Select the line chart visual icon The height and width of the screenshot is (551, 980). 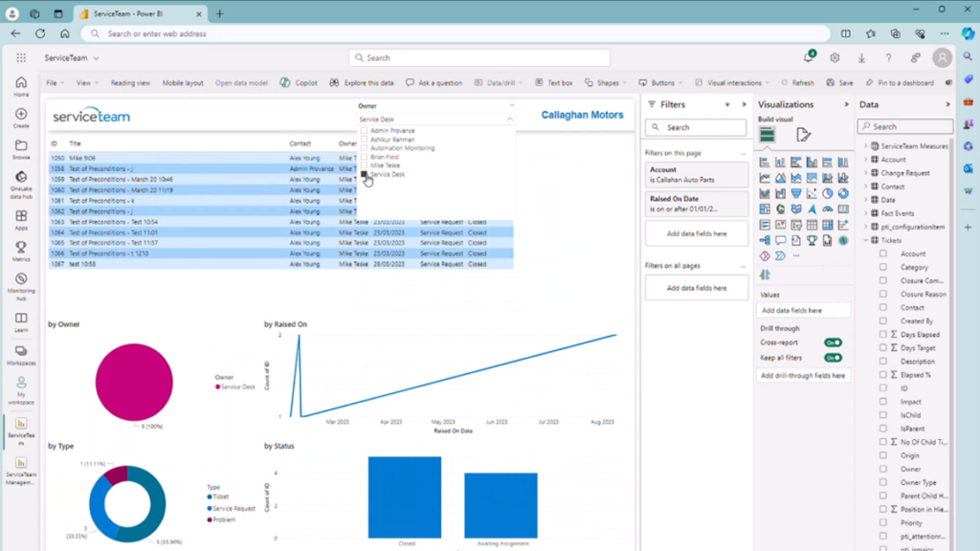coord(765,178)
